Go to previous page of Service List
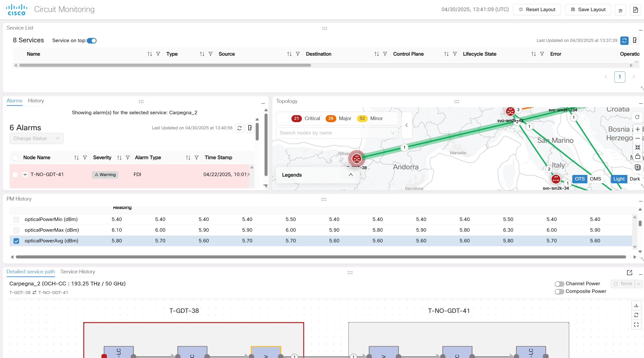The height and width of the screenshot is (358, 644). [606, 77]
